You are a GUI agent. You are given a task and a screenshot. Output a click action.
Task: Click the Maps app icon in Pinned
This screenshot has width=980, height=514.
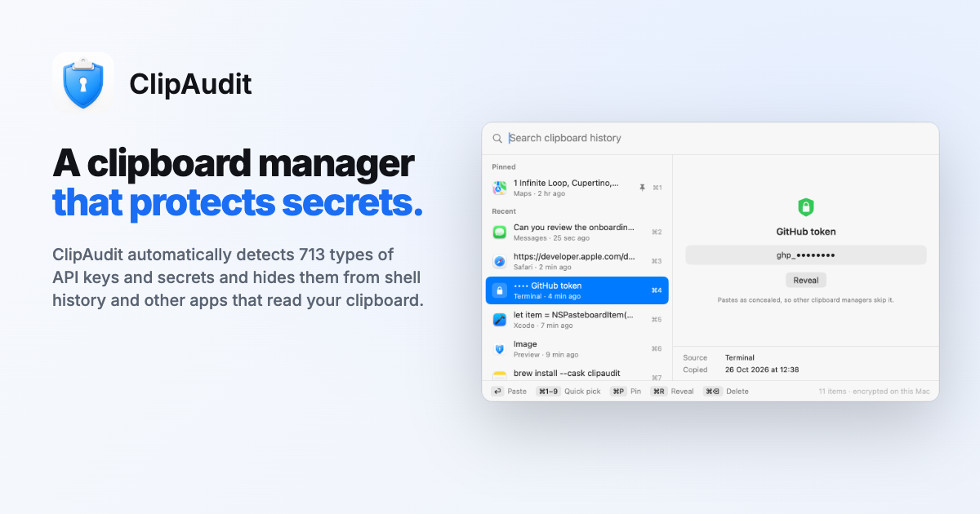(500, 188)
